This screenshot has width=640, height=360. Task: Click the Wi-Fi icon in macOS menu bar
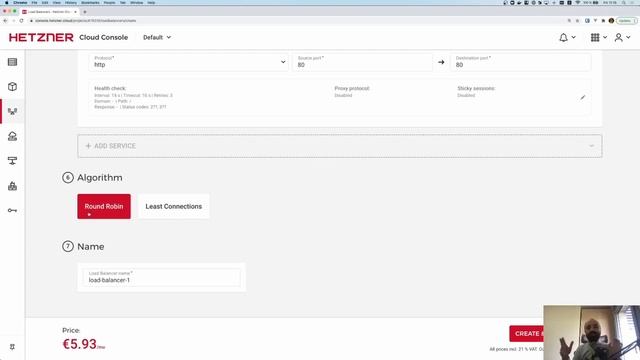pyautogui.click(x=578, y=2)
